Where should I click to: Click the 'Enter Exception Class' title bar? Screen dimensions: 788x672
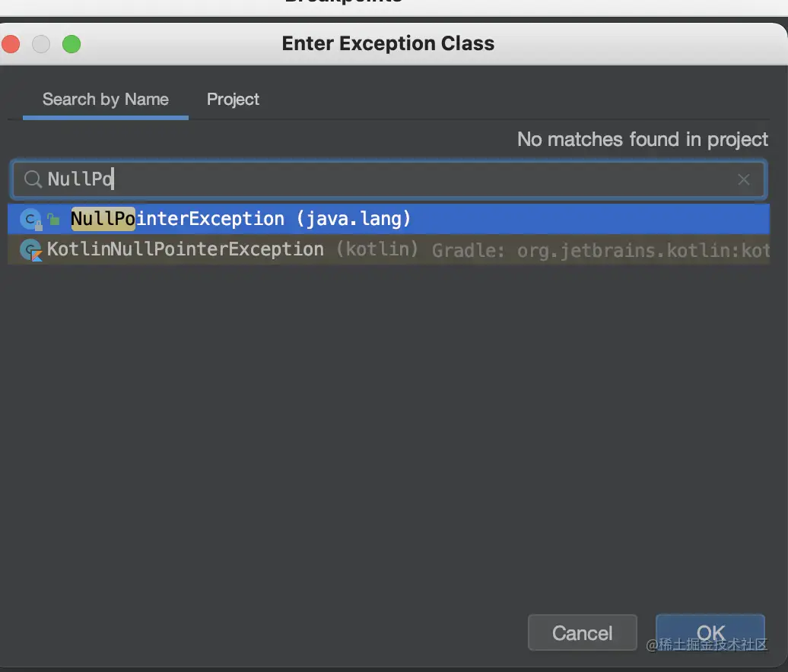(x=388, y=43)
